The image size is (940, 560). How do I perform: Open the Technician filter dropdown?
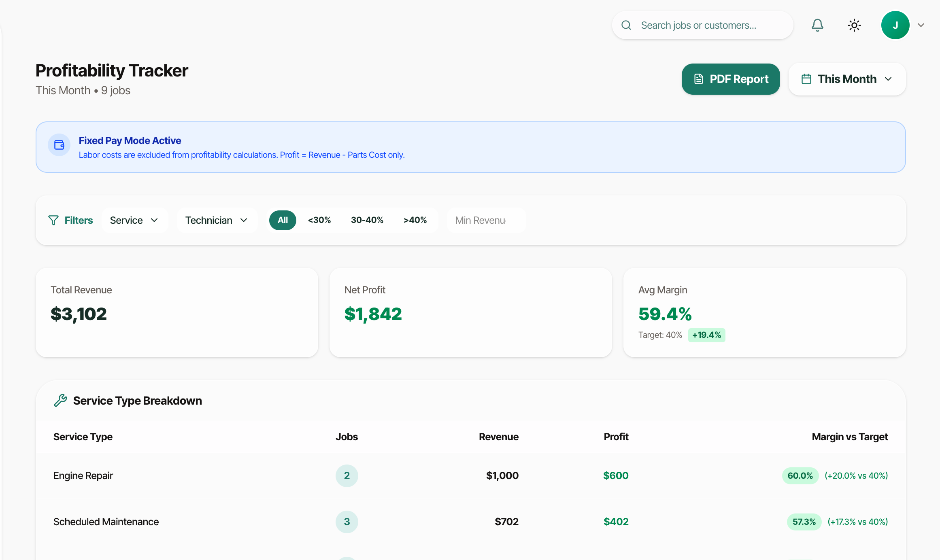pos(217,220)
